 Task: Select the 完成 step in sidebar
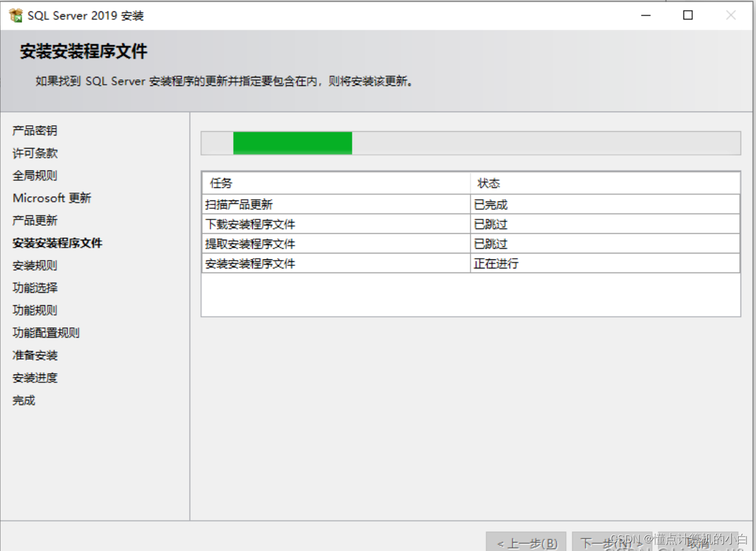pos(24,401)
